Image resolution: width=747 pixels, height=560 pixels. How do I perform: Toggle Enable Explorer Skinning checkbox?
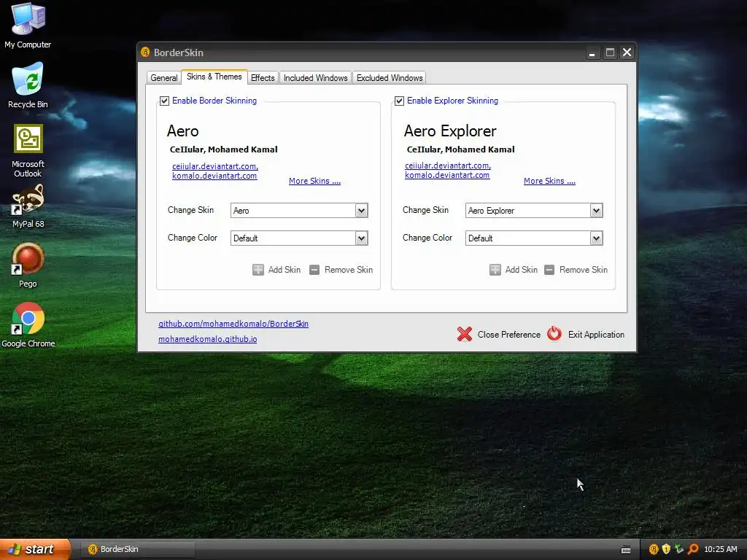[x=399, y=101]
